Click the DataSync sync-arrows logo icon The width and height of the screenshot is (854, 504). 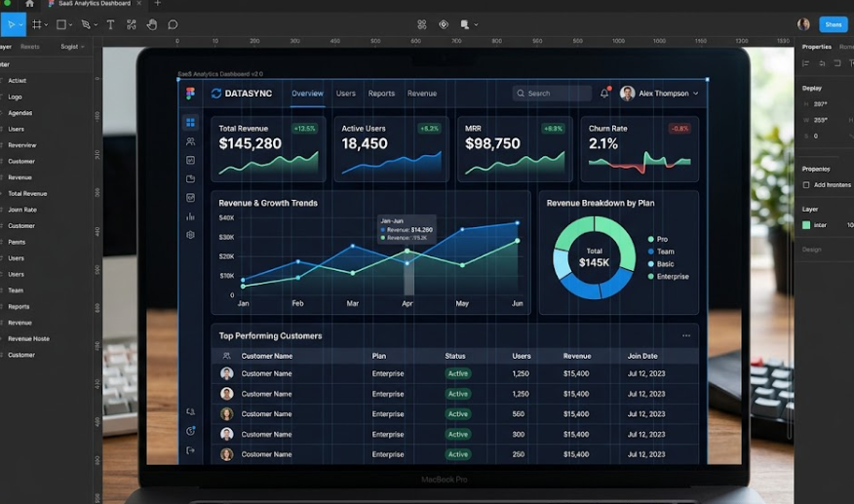(216, 94)
